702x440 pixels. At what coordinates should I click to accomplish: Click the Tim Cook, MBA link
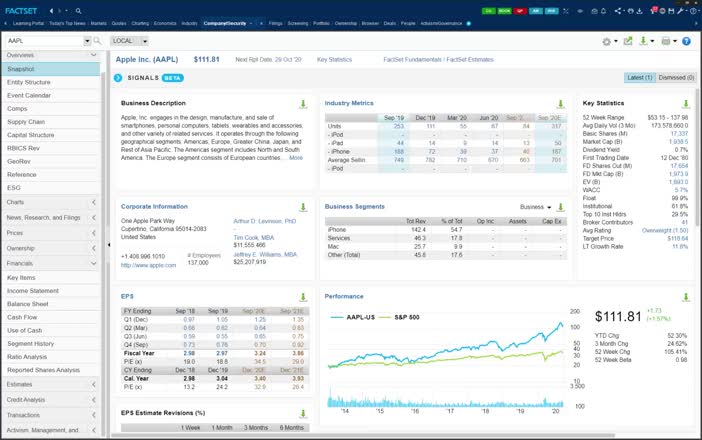(x=253, y=238)
